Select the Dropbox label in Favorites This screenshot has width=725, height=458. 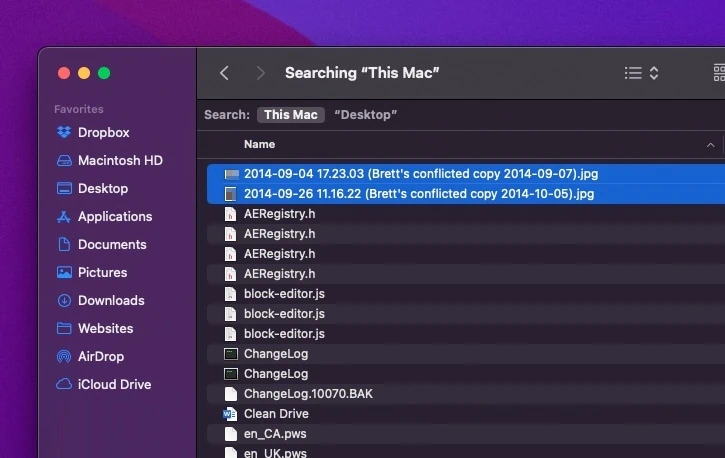(x=104, y=133)
